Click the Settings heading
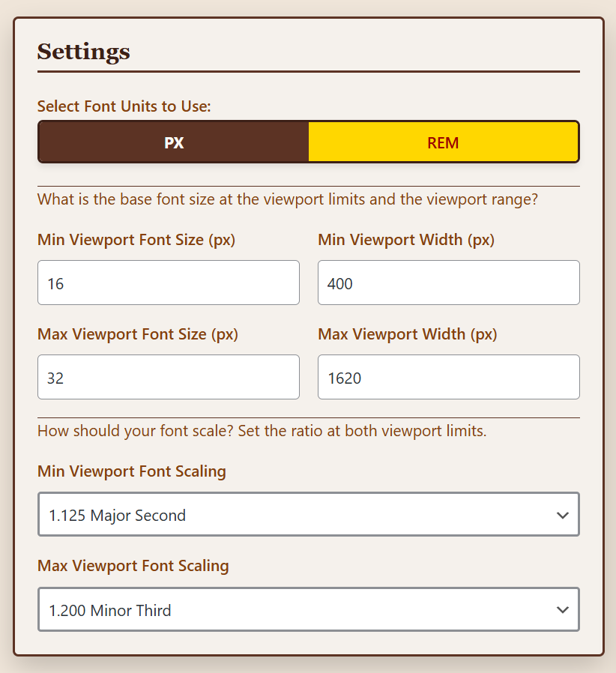Image resolution: width=616 pixels, height=673 pixels. 83,52
